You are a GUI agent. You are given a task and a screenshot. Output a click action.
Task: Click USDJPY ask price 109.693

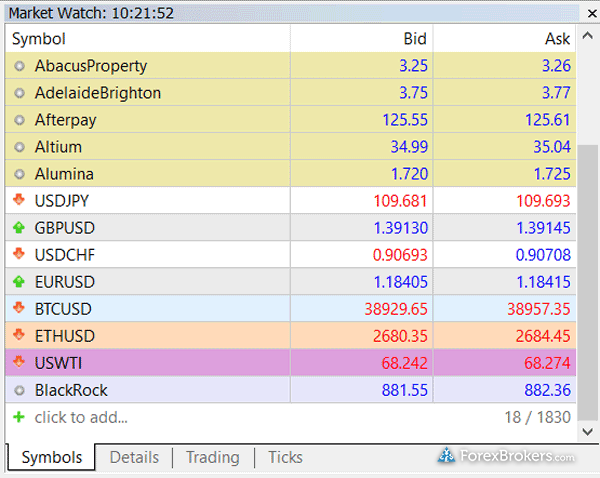(x=543, y=201)
